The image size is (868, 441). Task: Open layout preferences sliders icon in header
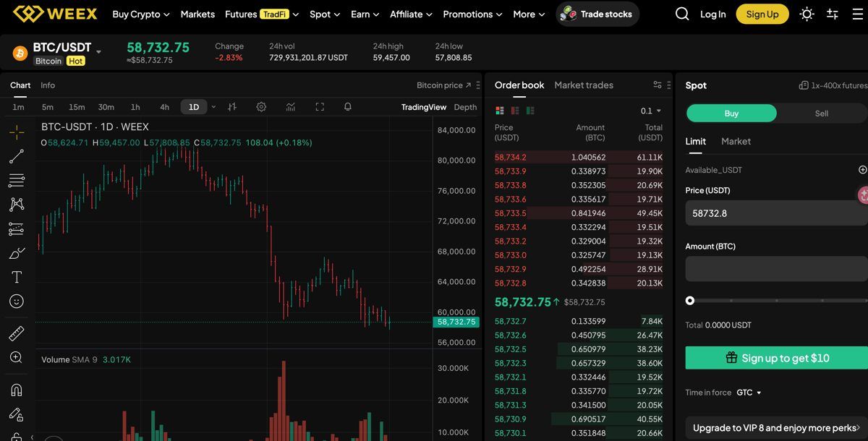coord(833,14)
